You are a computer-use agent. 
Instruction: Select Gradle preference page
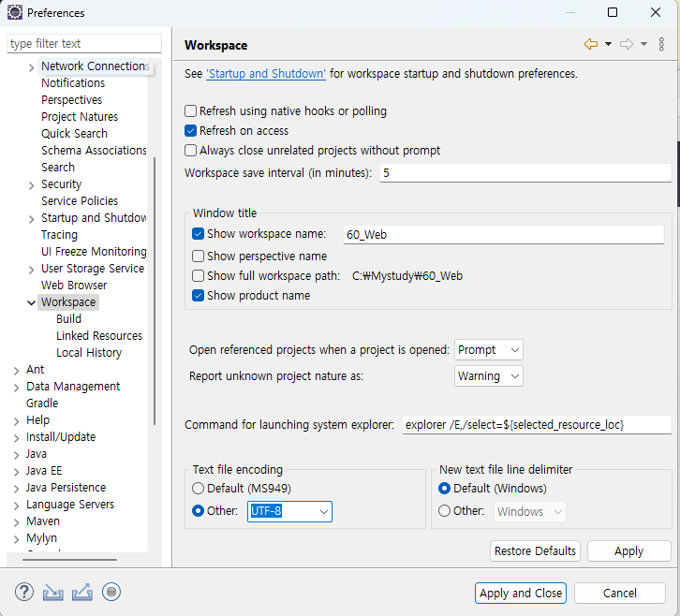click(x=42, y=403)
